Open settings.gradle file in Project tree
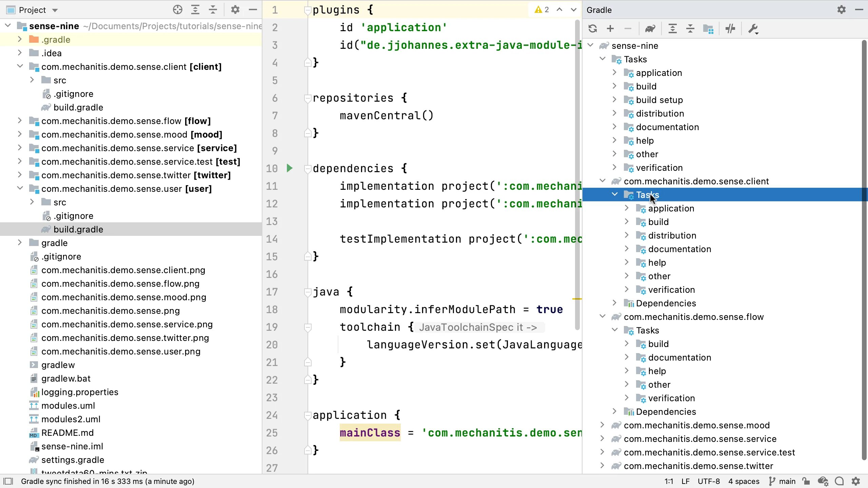The height and width of the screenshot is (488, 868). coord(73,460)
